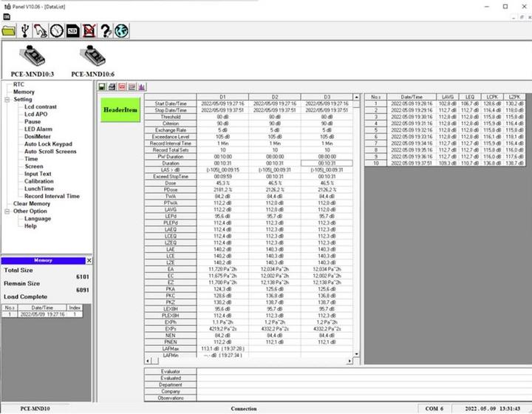Select memory record 2022/05/09 19:27:16 row
532x414 pixels.
click(42, 315)
